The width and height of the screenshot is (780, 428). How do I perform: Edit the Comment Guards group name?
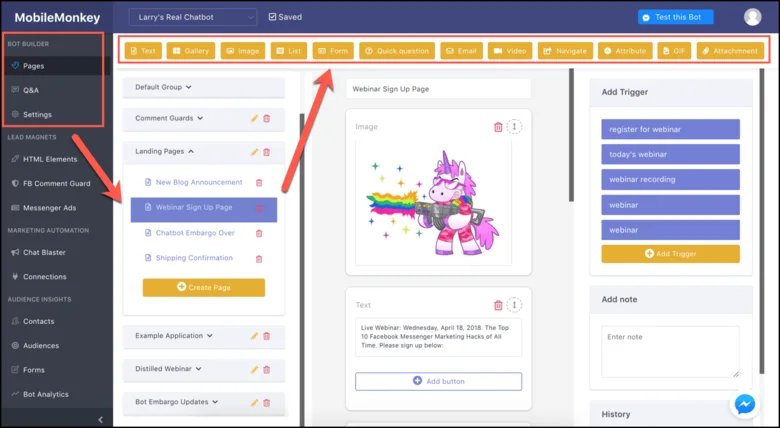coord(254,118)
